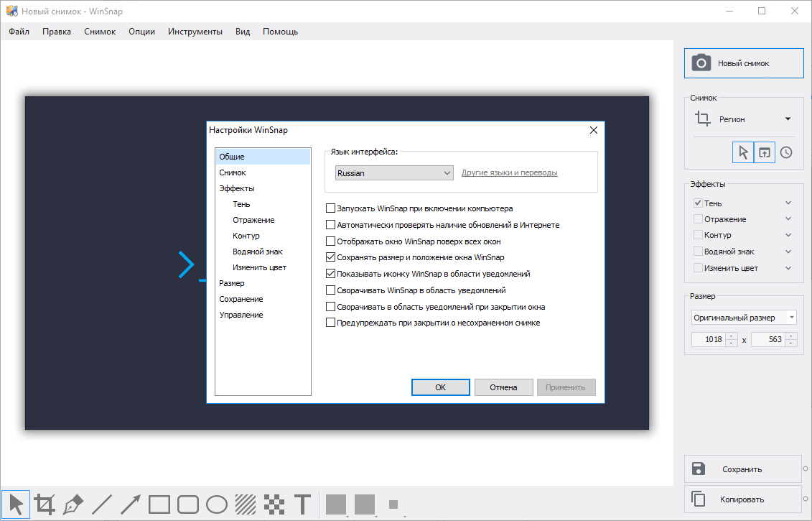
Task: Expand the Контур effect settings chevron
Action: (788, 235)
